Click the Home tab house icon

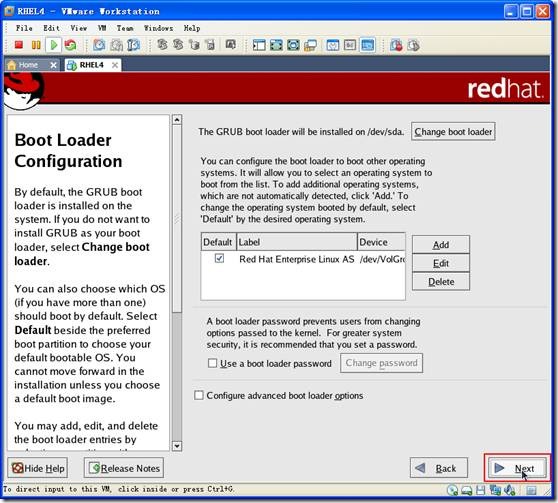click(x=12, y=65)
